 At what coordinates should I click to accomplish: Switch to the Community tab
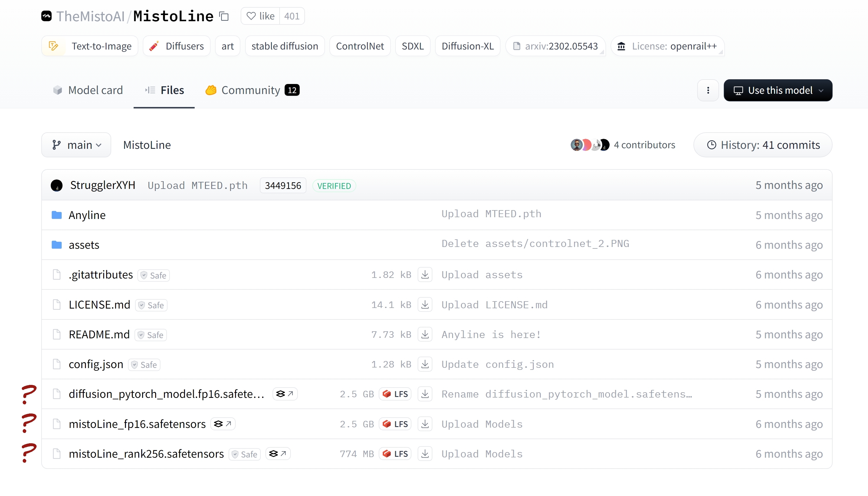[x=252, y=90]
